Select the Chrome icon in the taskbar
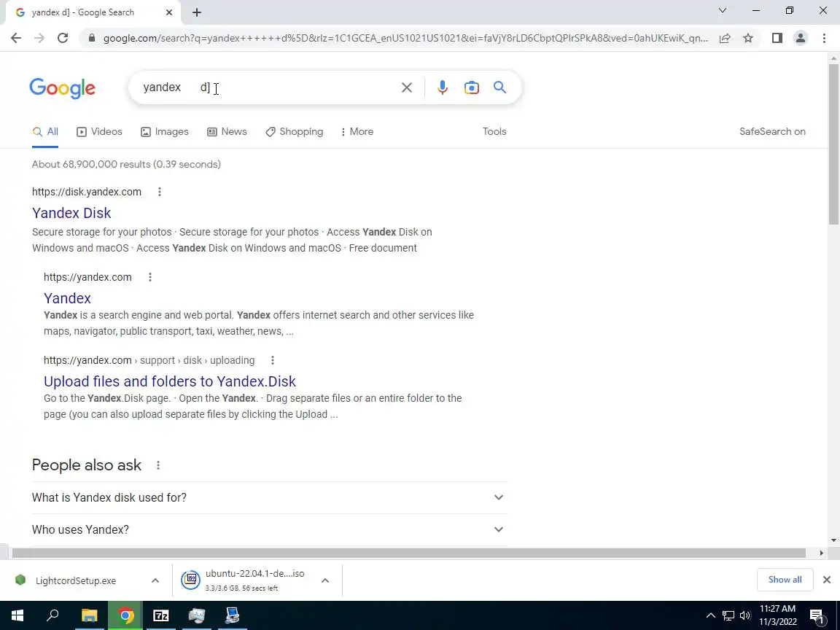The width and height of the screenshot is (840, 630). [x=125, y=615]
